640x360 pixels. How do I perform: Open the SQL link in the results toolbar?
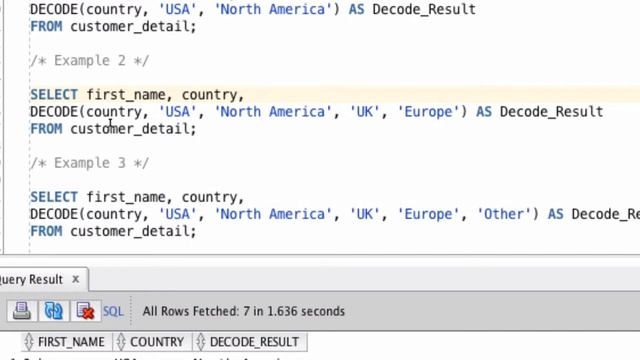click(x=113, y=311)
